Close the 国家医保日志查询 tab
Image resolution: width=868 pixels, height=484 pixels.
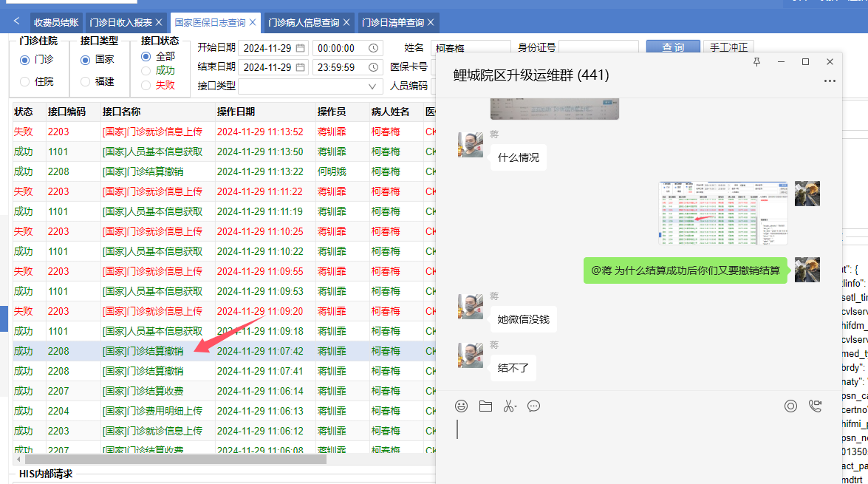(253, 22)
